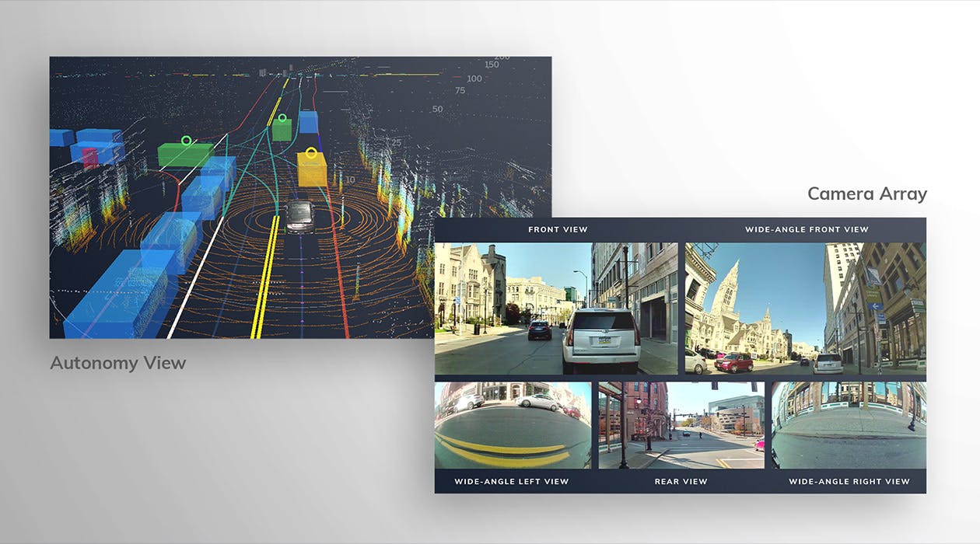Click the yellow circle marker on the yellow box
Viewport: 980px width, 544px height.
[x=311, y=152]
